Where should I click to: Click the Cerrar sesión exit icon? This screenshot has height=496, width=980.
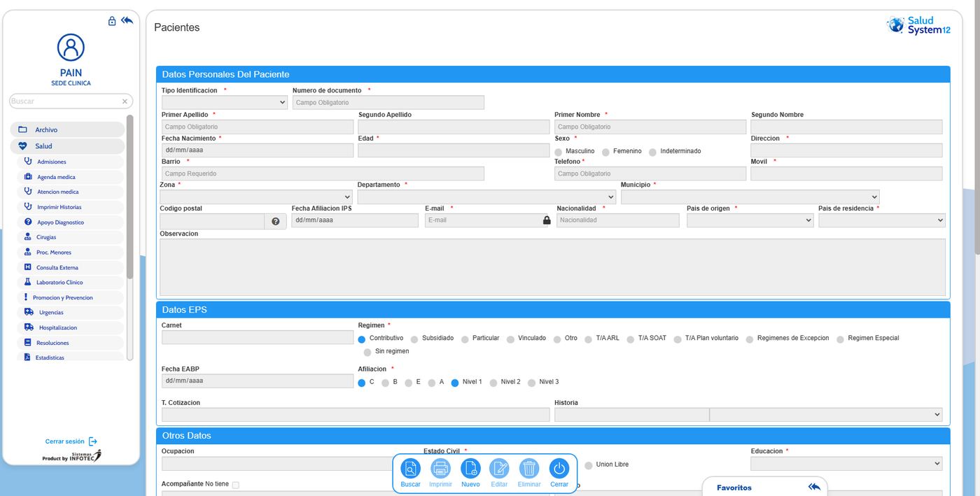[x=93, y=441]
